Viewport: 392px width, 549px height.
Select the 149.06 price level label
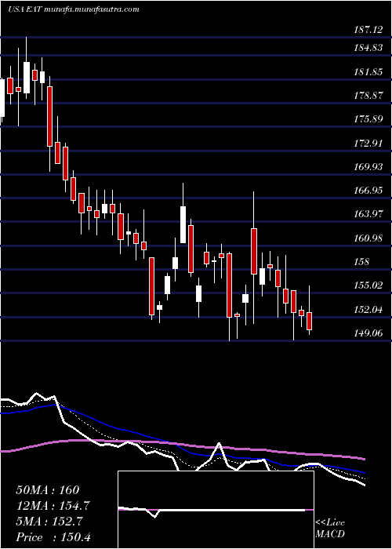368,333
